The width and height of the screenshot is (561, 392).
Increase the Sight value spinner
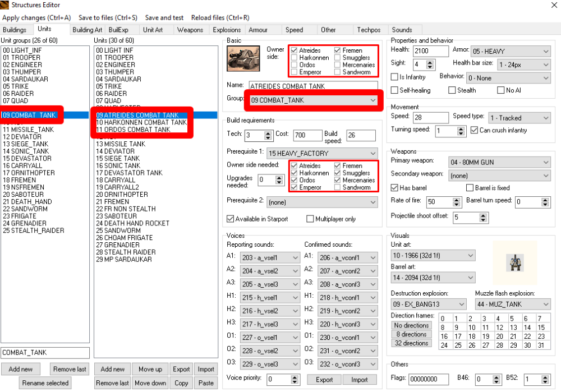click(432, 62)
